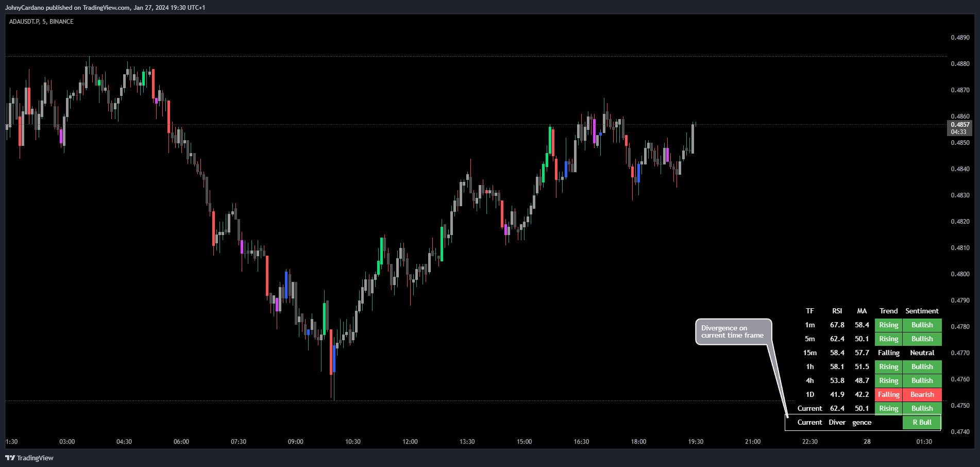Click the JohnyCardano published header text
Screen dimensions: 980x467
click(105, 8)
